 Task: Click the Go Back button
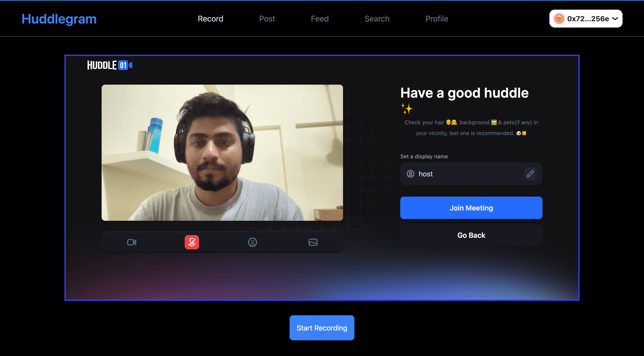471,235
